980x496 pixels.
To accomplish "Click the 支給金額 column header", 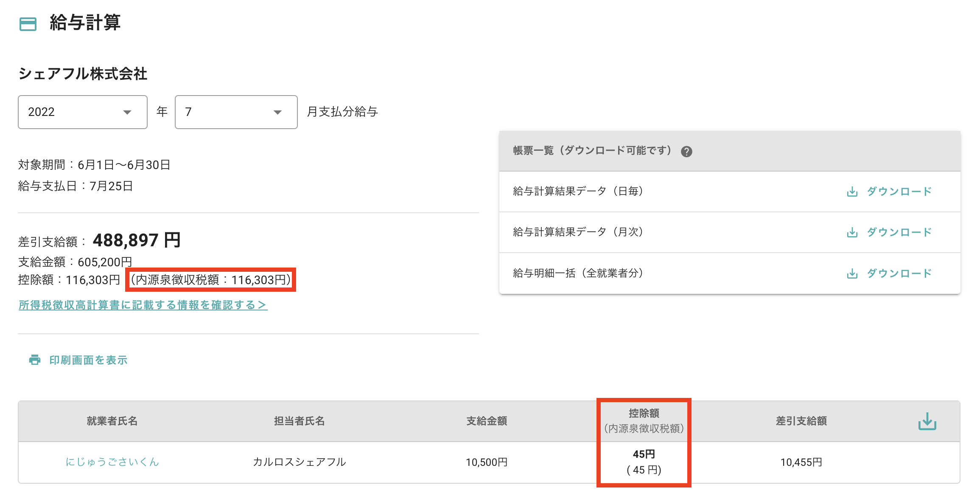I will pyautogui.click(x=487, y=421).
